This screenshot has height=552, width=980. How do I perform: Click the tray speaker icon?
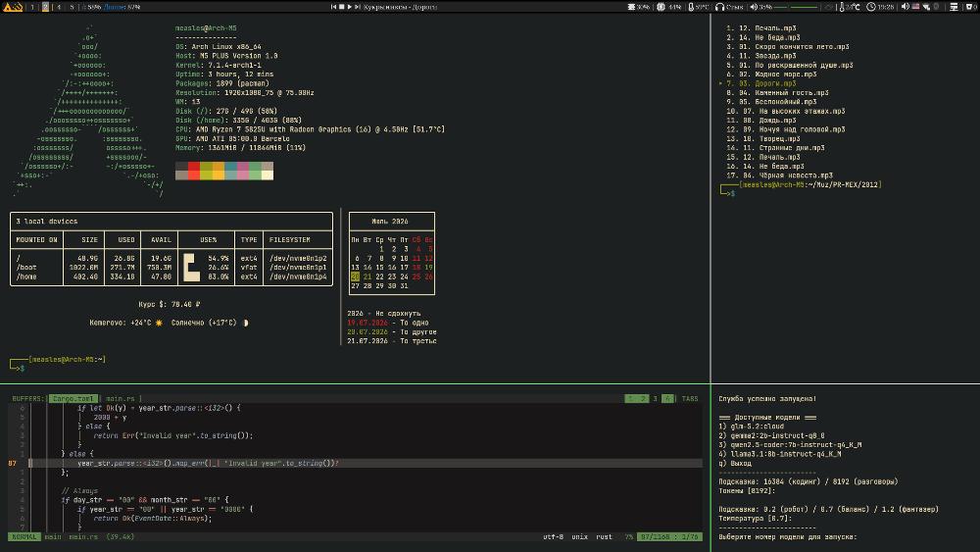(x=905, y=7)
